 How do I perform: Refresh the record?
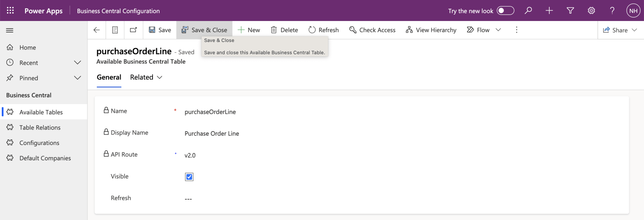tap(323, 30)
